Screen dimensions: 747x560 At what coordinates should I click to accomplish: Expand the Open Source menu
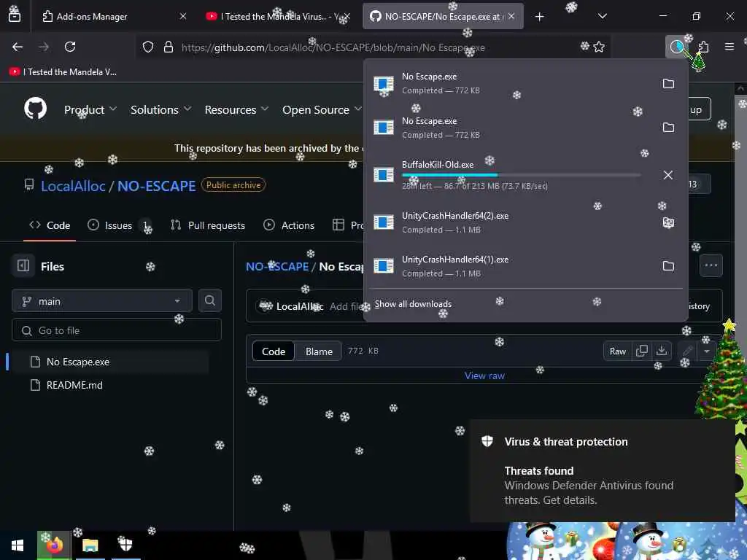coord(322,109)
